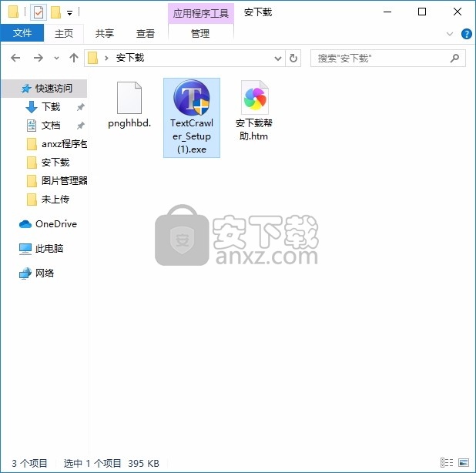Select OneDrive in the navigation pane
This screenshot has width=476, height=473.
tap(48, 224)
